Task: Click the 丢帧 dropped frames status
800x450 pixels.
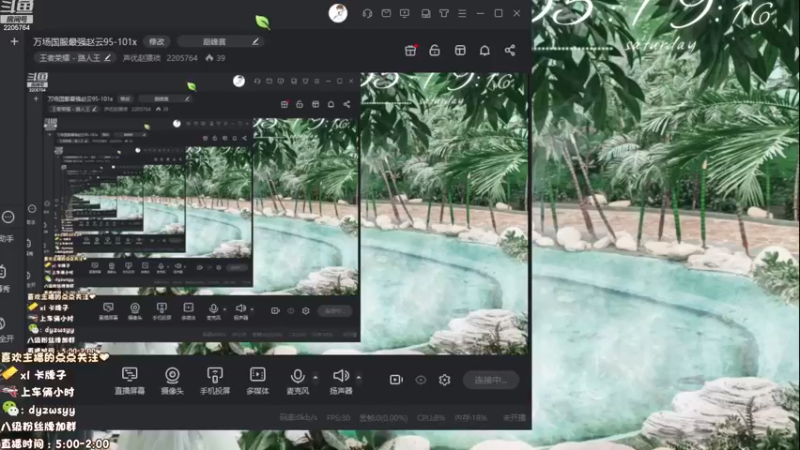Action: coord(384,417)
